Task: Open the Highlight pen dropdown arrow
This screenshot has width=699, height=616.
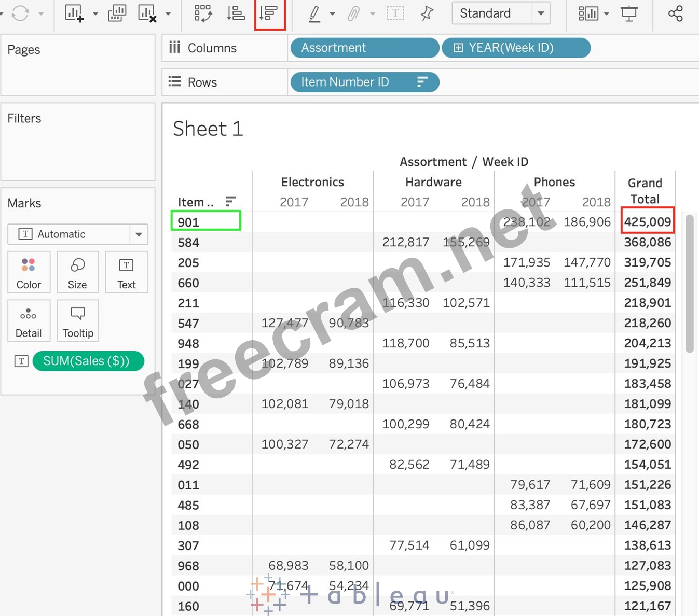Action: 332,14
